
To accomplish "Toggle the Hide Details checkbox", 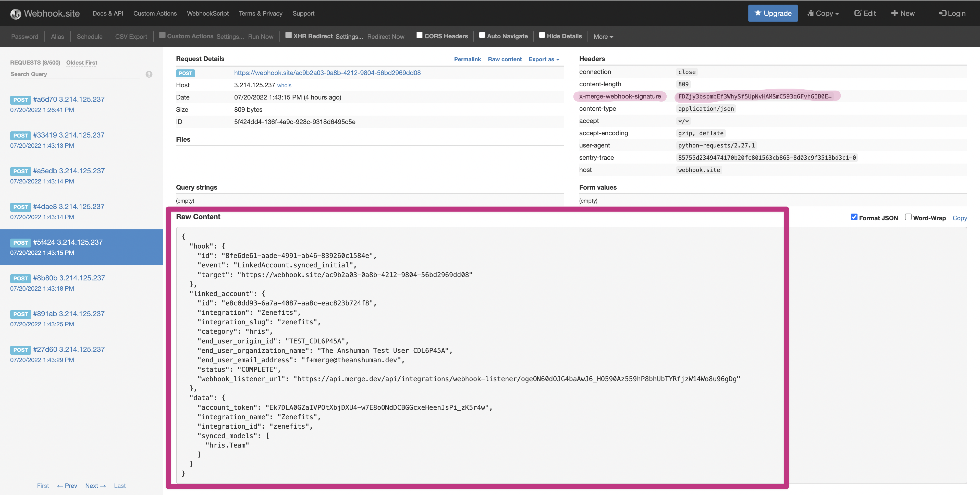I will pos(542,35).
